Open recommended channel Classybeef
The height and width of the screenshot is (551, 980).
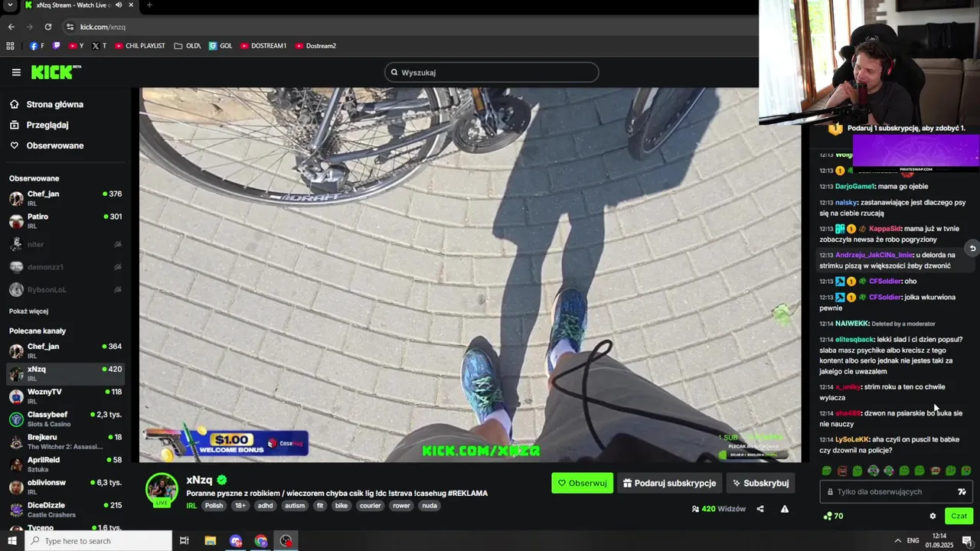(x=66, y=419)
